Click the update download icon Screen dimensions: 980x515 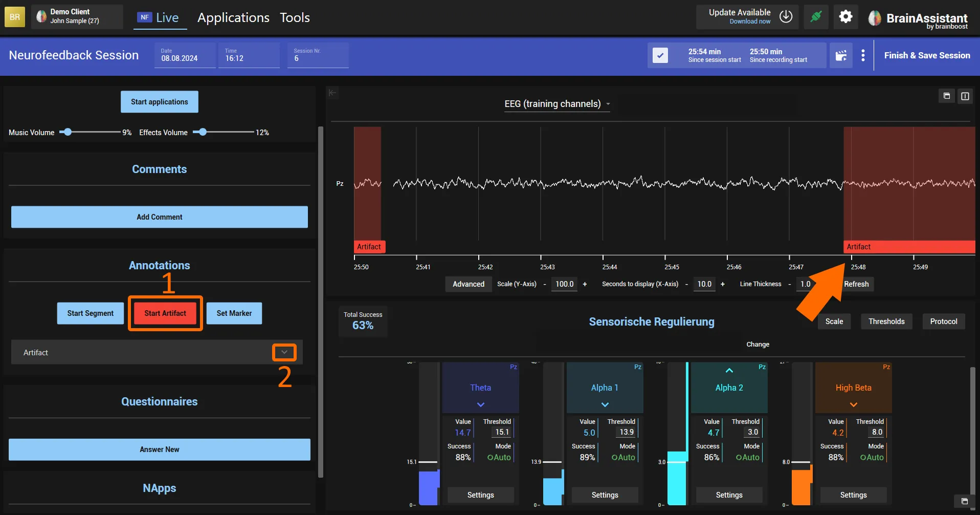pyautogui.click(x=786, y=16)
